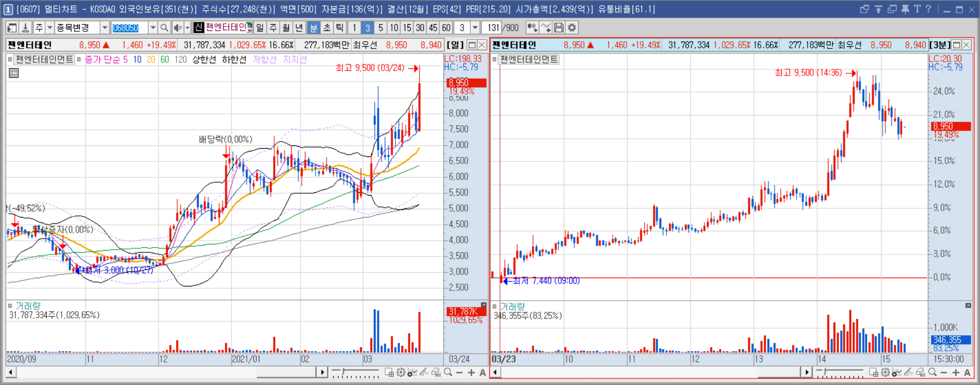Click the data grid table icon in daily chart

coord(14,73)
